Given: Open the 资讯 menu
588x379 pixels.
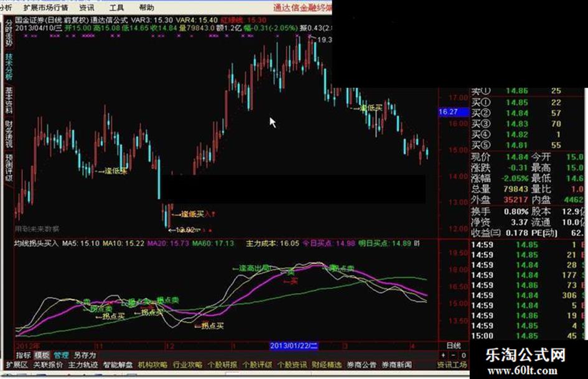Looking at the screenshot, I should [86, 7].
